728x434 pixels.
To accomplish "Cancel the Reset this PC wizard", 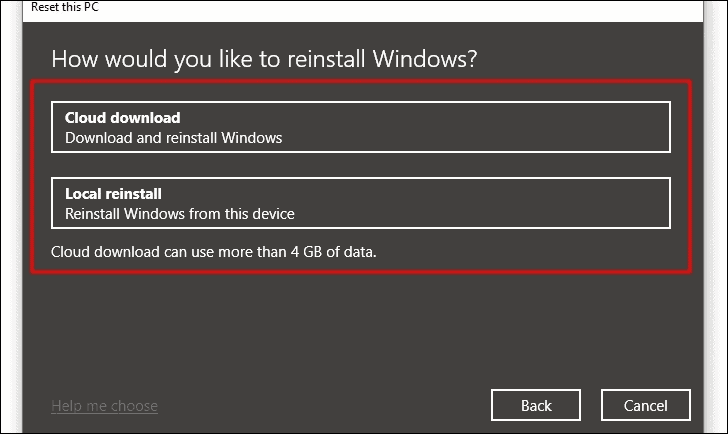I will (645, 405).
